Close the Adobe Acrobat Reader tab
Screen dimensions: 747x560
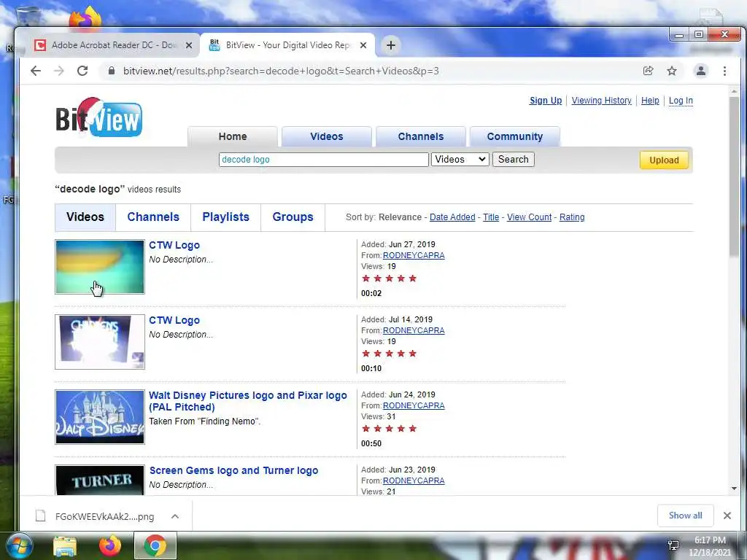189,45
